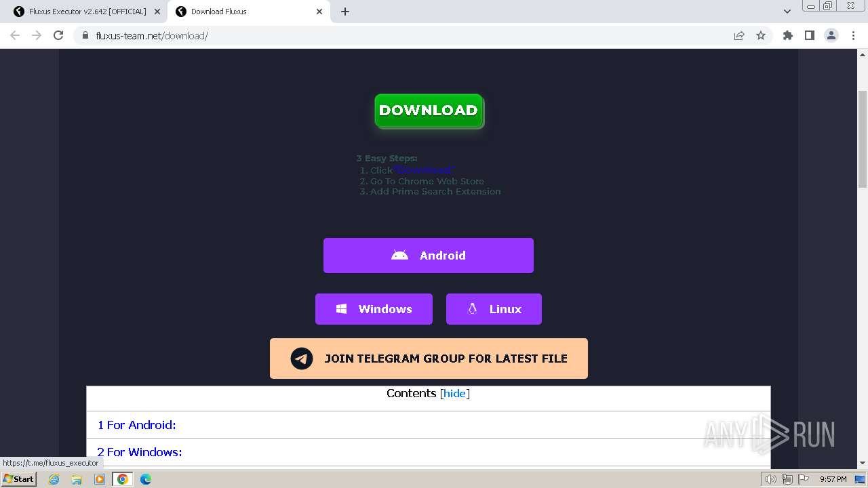Click scrollbar up arrow

[x=863, y=54]
